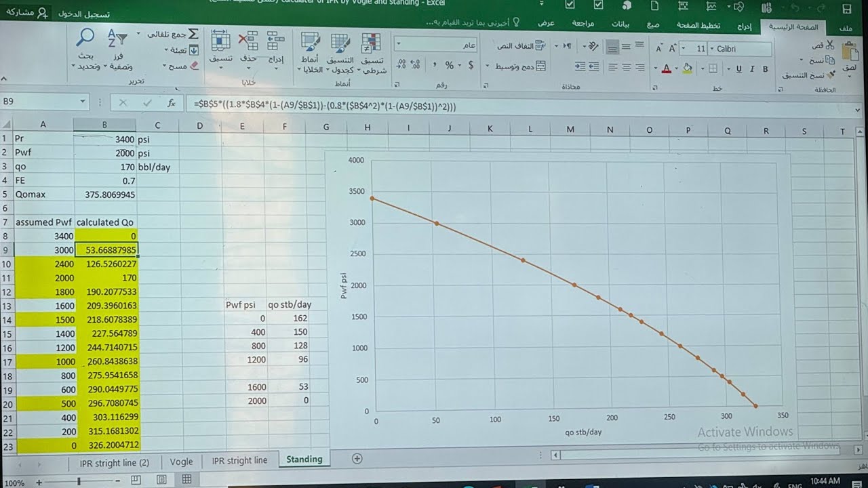868x488 pixels.
Task: Open the File (ملف) tab
Action: coord(846,28)
